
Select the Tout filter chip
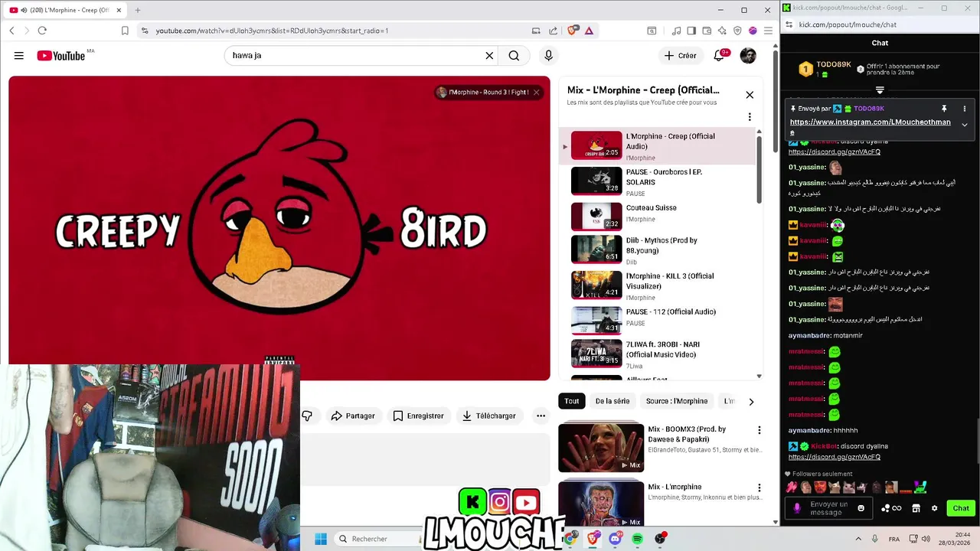pyautogui.click(x=572, y=401)
